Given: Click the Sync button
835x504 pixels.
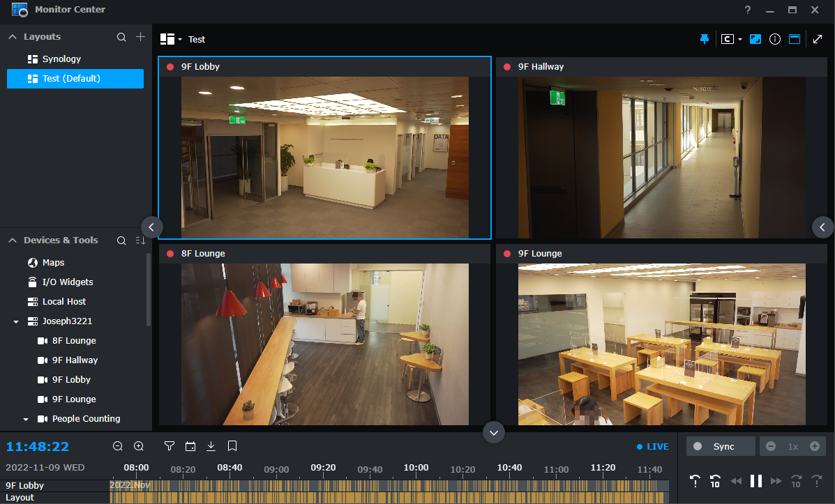Looking at the screenshot, I should 720,446.
